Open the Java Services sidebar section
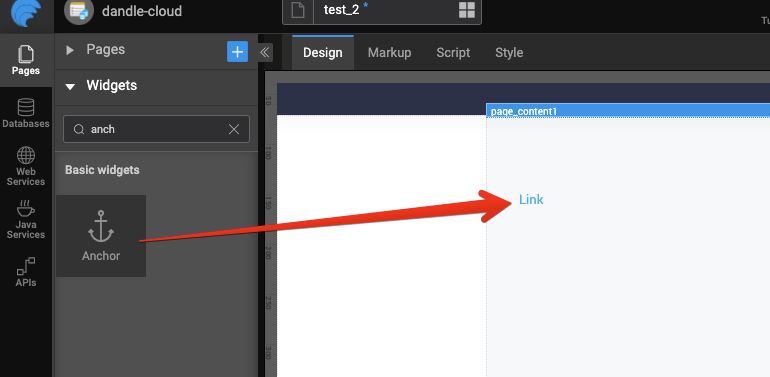This screenshot has height=377, width=770. coord(26,219)
